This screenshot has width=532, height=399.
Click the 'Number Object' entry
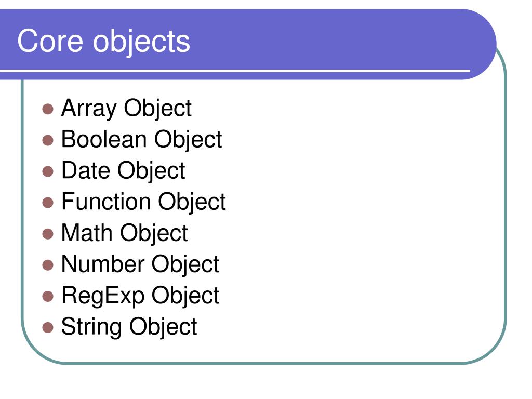[140, 264]
